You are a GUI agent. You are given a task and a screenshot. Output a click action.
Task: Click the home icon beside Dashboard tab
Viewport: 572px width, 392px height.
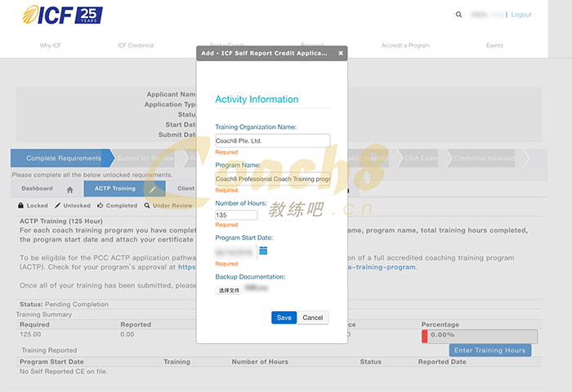(69, 189)
